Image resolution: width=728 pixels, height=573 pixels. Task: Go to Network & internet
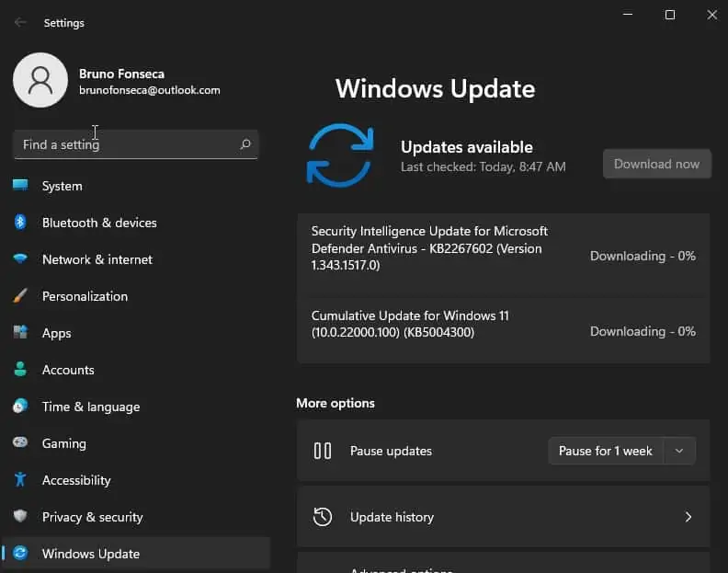click(136, 259)
